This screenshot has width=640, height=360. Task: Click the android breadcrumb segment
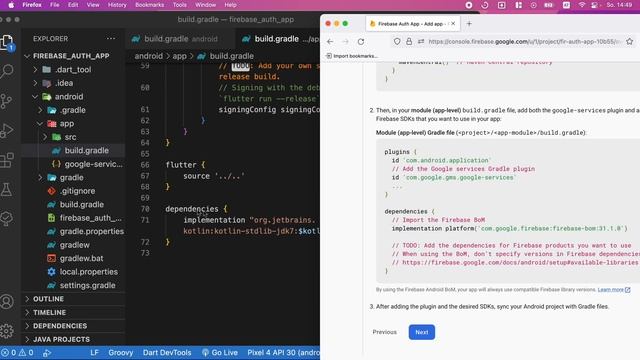tap(149, 56)
